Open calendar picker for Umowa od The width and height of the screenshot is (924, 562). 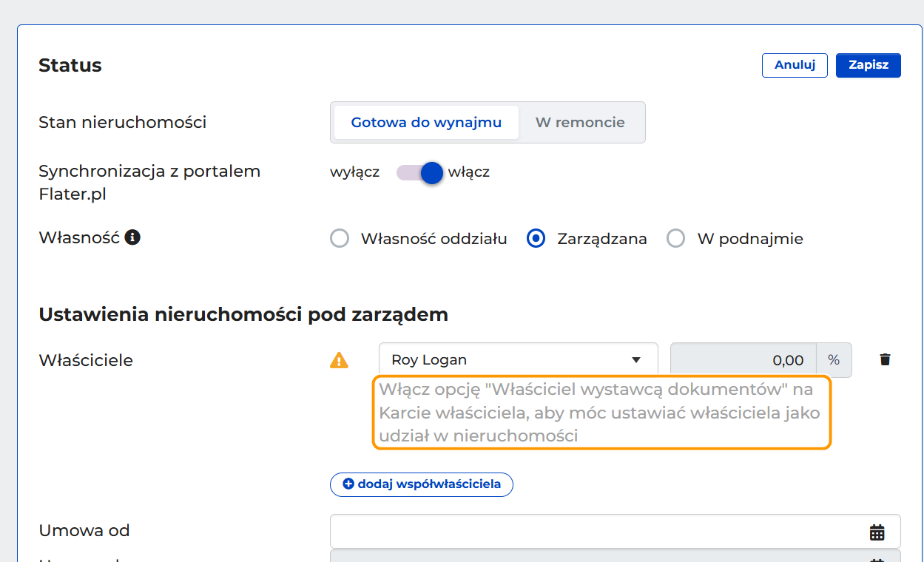[877, 532]
